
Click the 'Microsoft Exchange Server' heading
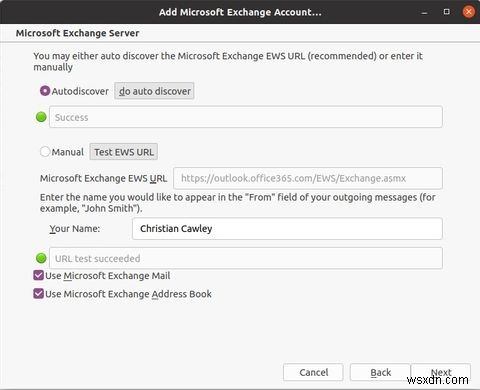pos(77,33)
